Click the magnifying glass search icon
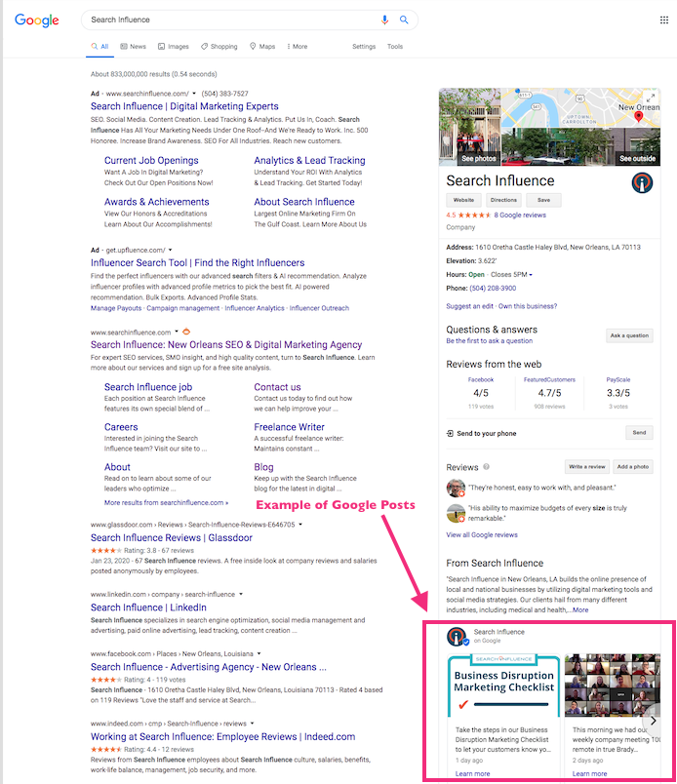 pos(404,20)
